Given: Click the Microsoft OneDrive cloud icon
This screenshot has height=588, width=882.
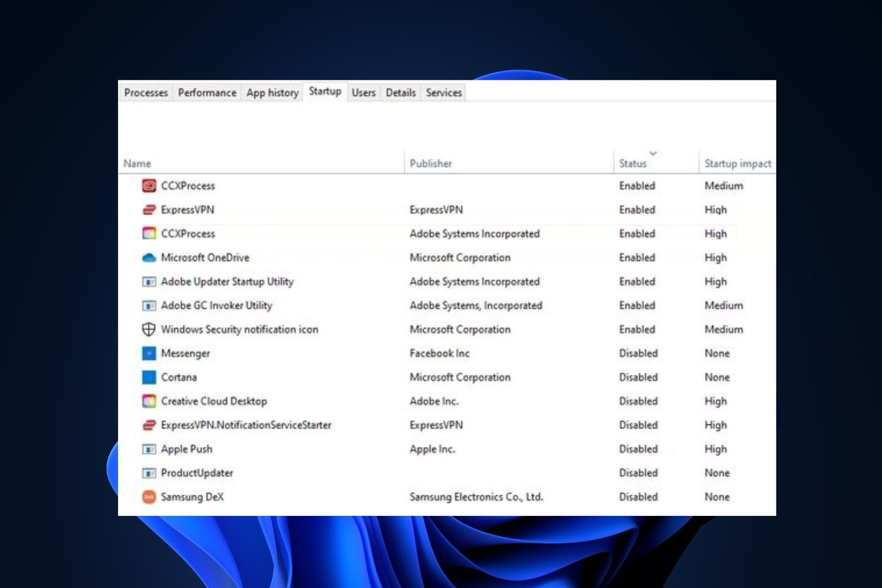Looking at the screenshot, I should tap(149, 258).
